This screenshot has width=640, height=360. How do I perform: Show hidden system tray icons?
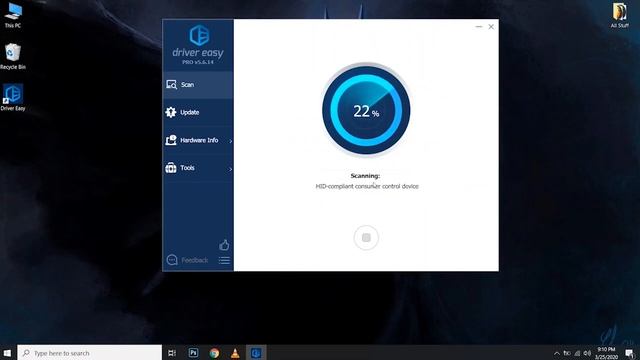click(x=557, y=353)
